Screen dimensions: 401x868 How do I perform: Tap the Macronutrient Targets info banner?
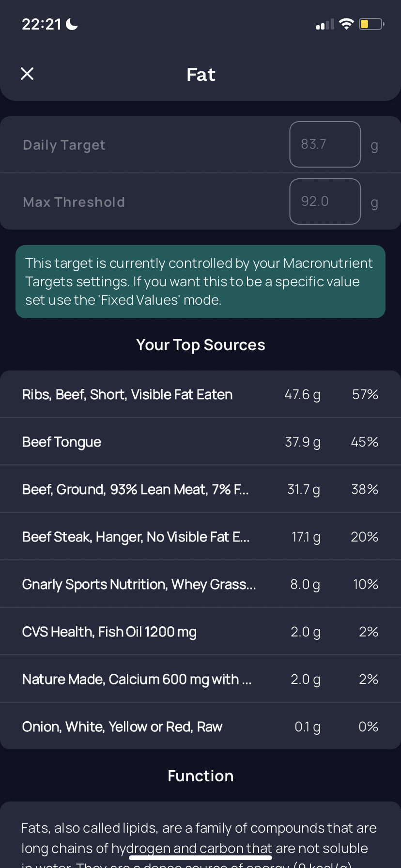pyautogui.click(x=200, y=281)
